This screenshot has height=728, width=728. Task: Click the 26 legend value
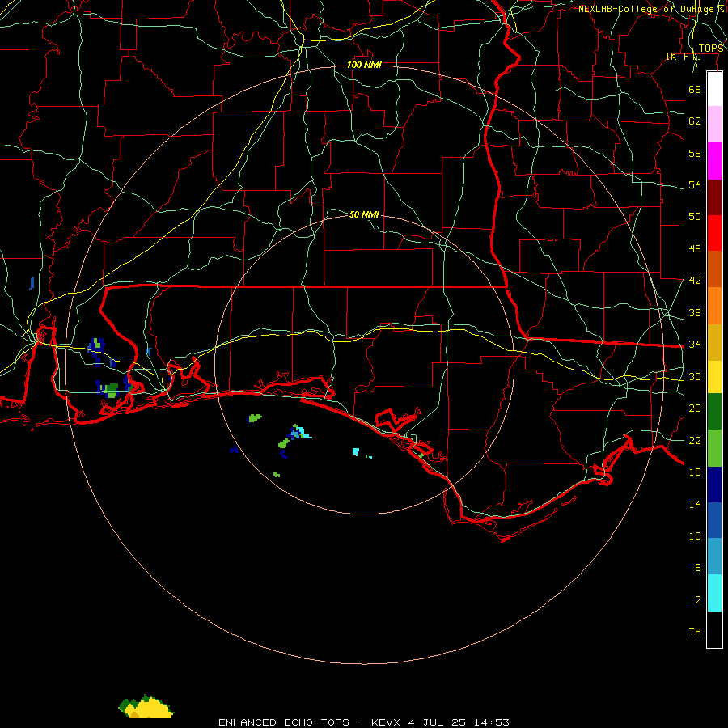(695, 408)
